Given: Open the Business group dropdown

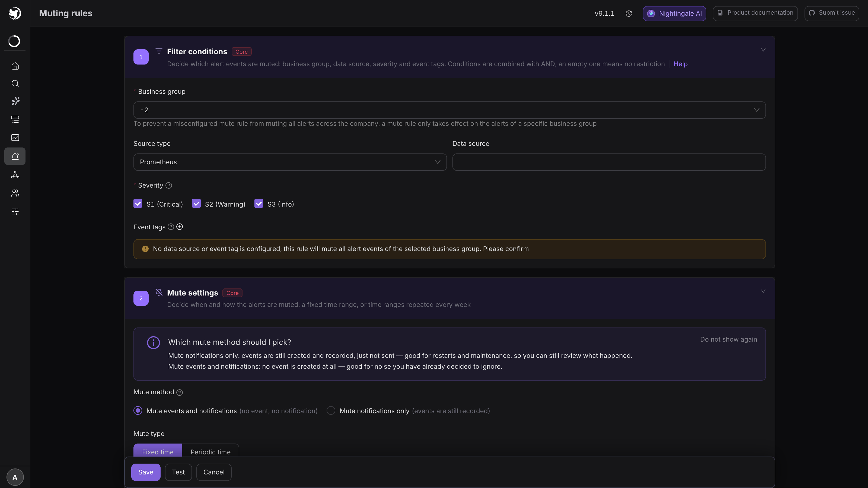Looking at the screenshot, I should pyautogui.click(x=449, y=110).
